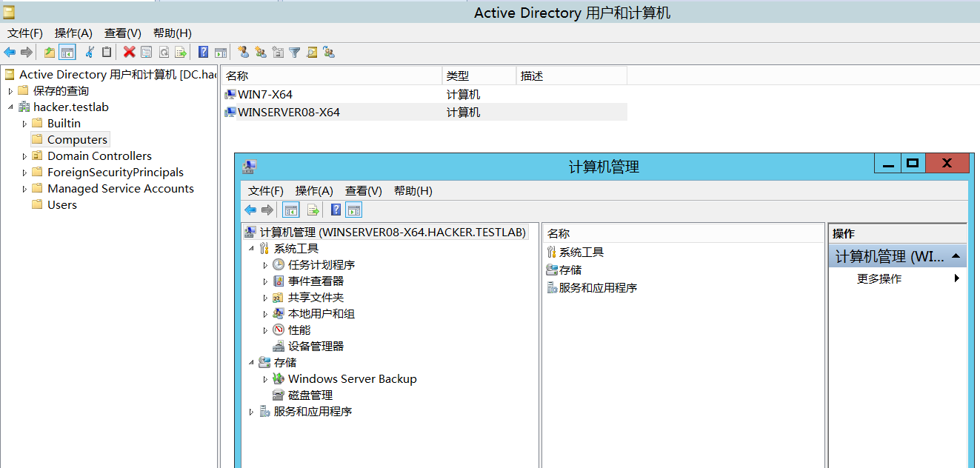Click the filter funnel icon
The image size is (980, 468).
295,52
